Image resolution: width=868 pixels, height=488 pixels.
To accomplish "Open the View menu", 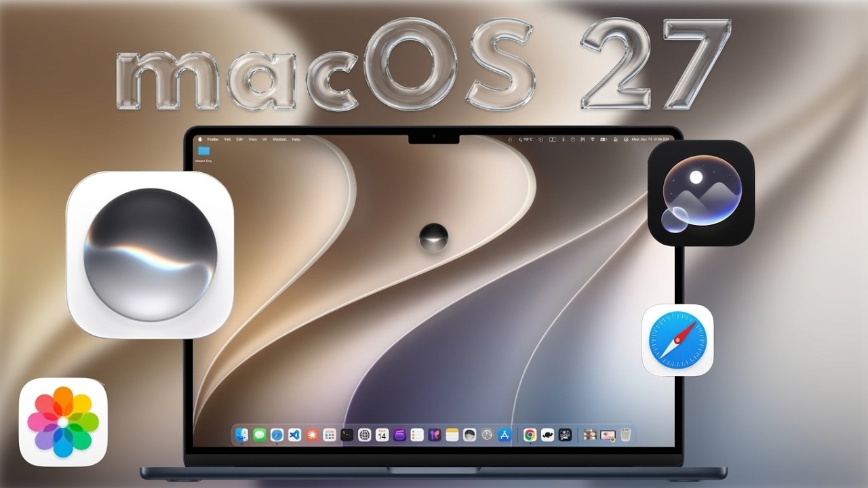I will pyautogui.click(x=253, y=139).
